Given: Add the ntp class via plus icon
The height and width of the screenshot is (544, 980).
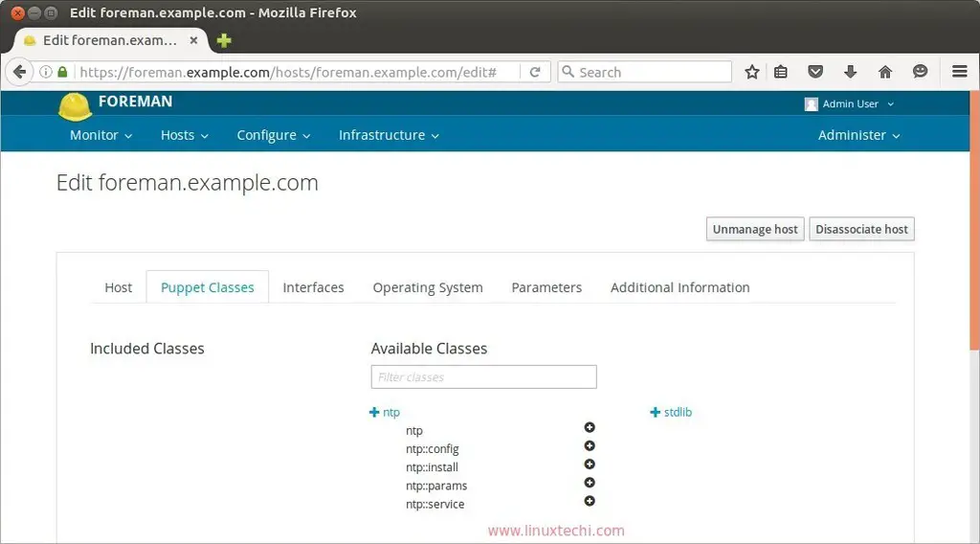Looking at the screenshot, I should [x=590, y=428].
